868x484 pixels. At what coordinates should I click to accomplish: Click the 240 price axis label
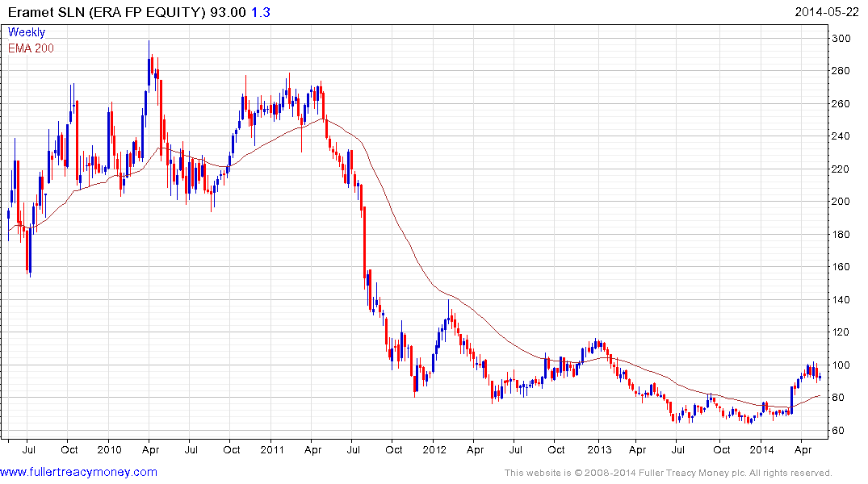point(841,136)
